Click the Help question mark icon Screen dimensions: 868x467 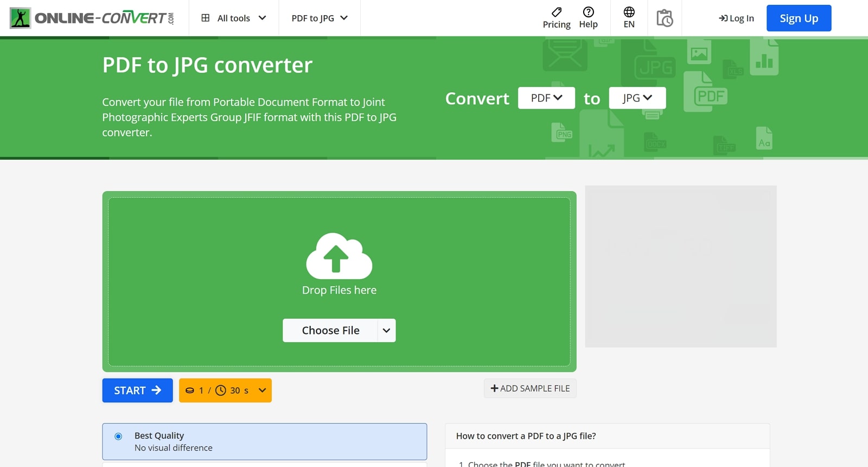tap(588, 12)
